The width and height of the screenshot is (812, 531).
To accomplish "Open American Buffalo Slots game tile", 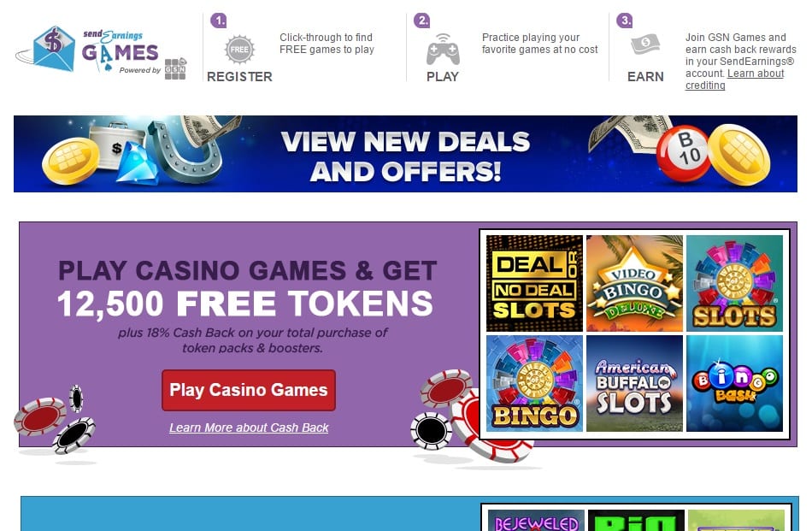I will pyautogui.click(x=634, y=383).
